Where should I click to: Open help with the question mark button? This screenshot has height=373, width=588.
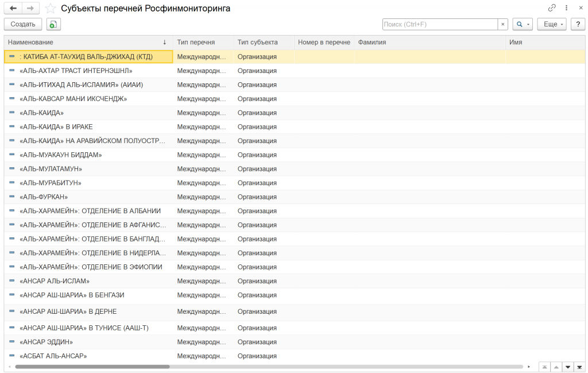pos(578,24)
